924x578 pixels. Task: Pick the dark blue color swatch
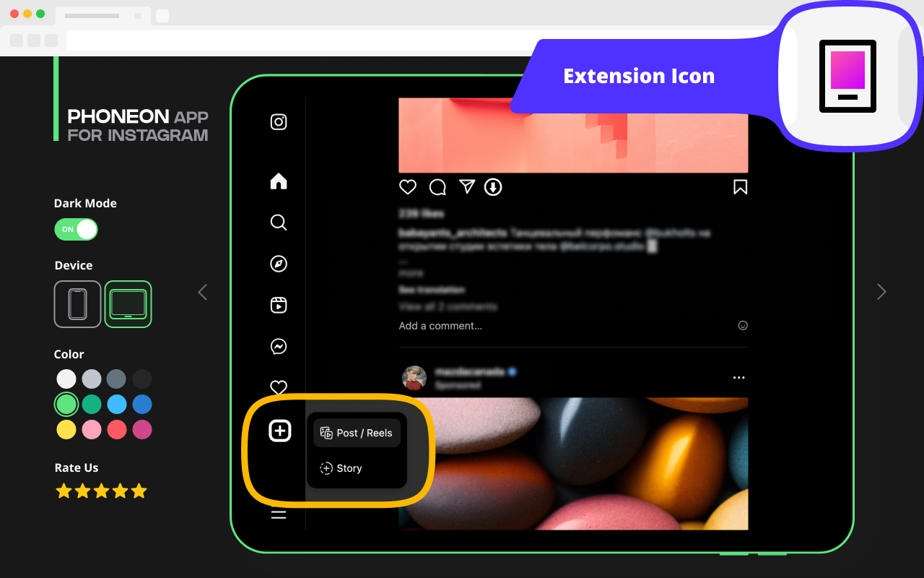(142, 404)
